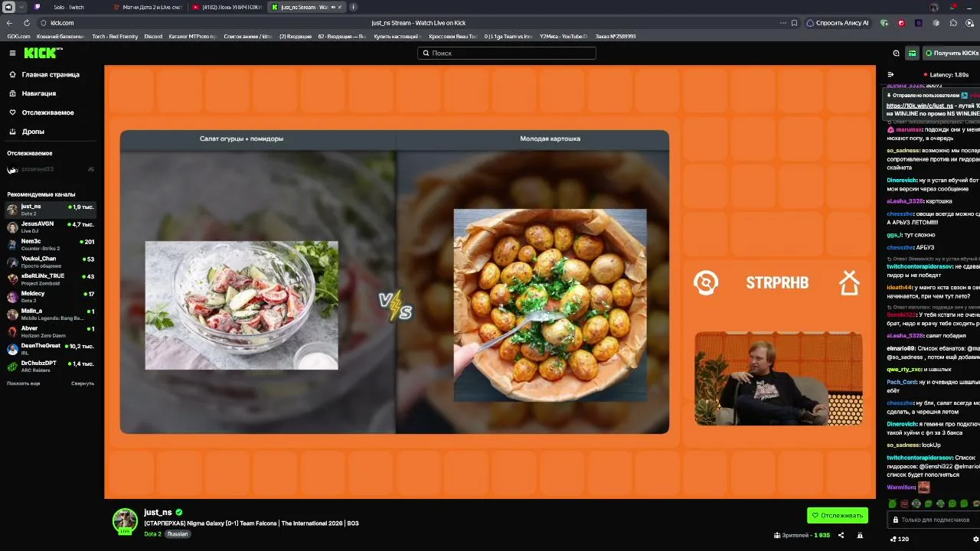Image resolution: width=980 pixels, height=551 pixels.
Task: Share the just_ns stream
Action: coord(841,536)
